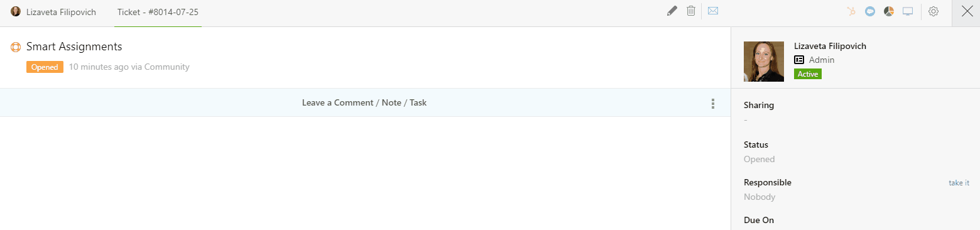Delete ticket with the trash icon

(691, 11)
